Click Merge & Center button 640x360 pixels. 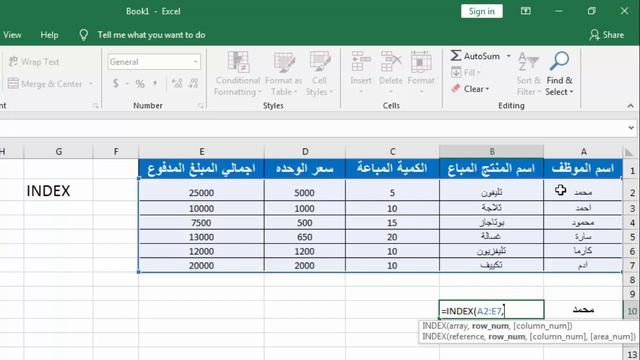point(45,84)
